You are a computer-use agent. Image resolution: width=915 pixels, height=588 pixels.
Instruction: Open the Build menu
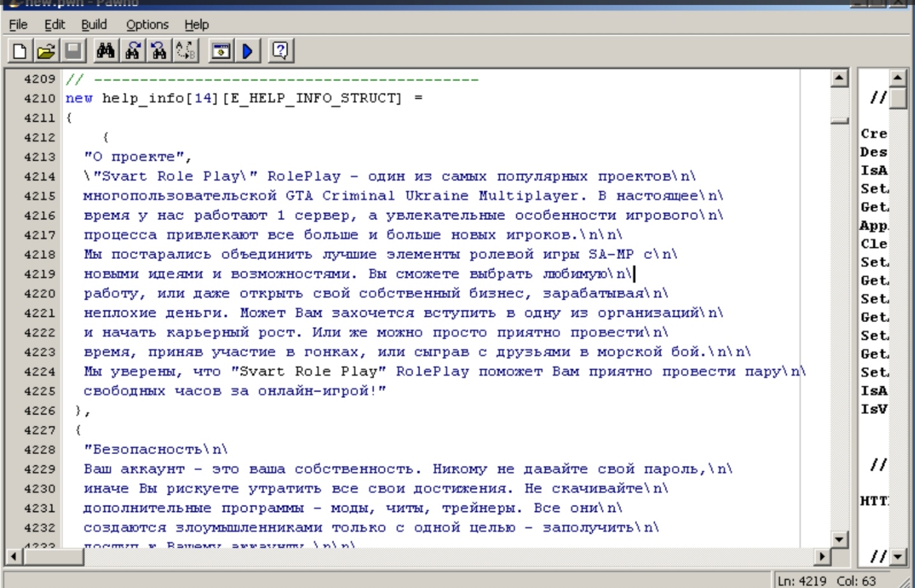tap(94, 24)
